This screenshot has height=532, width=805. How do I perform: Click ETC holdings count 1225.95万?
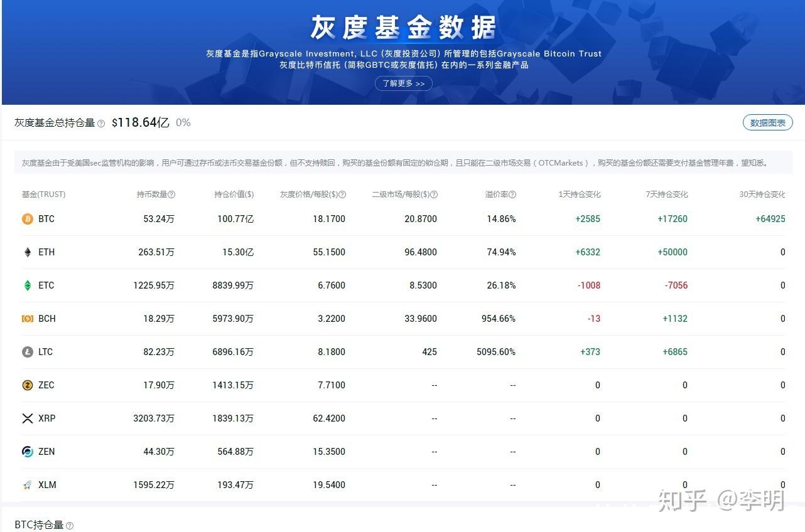pyautogui.click(x=154, y=285)
